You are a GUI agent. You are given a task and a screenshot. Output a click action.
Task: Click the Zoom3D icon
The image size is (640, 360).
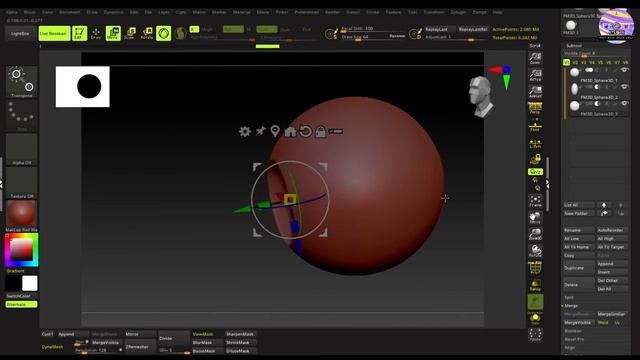(535, 234)
